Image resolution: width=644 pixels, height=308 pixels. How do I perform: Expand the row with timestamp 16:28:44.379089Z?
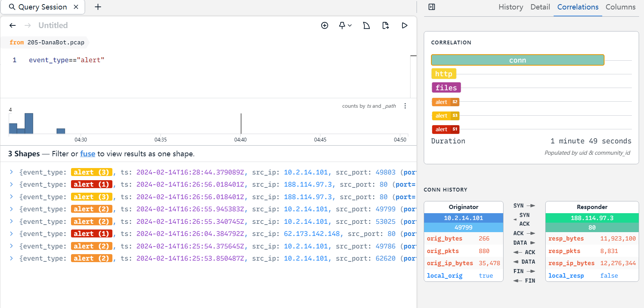[11, 172]
